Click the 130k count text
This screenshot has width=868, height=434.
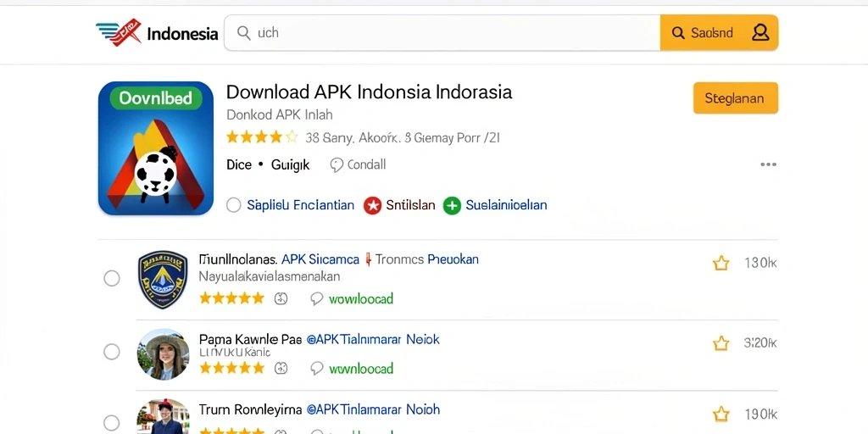[x=760, y=263]
